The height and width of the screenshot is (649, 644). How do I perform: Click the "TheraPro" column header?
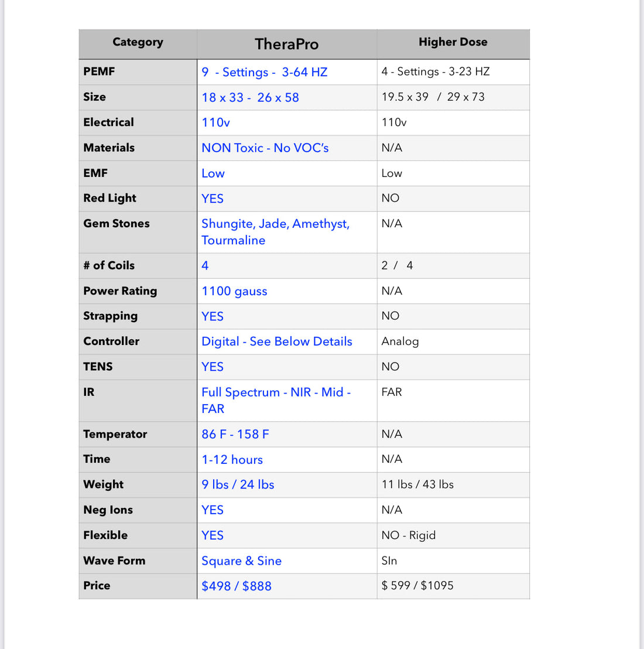[286, 44]
